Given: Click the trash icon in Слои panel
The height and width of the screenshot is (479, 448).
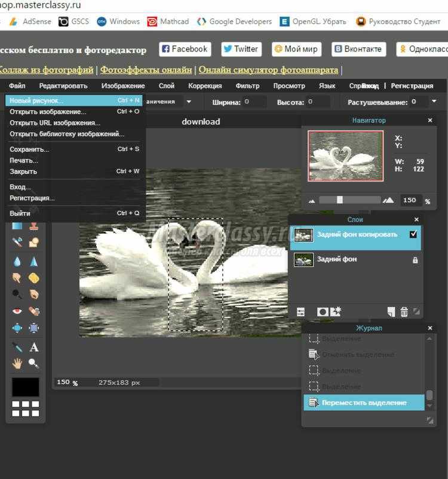Looking at the screenshot, I should (x=404, y=312).
